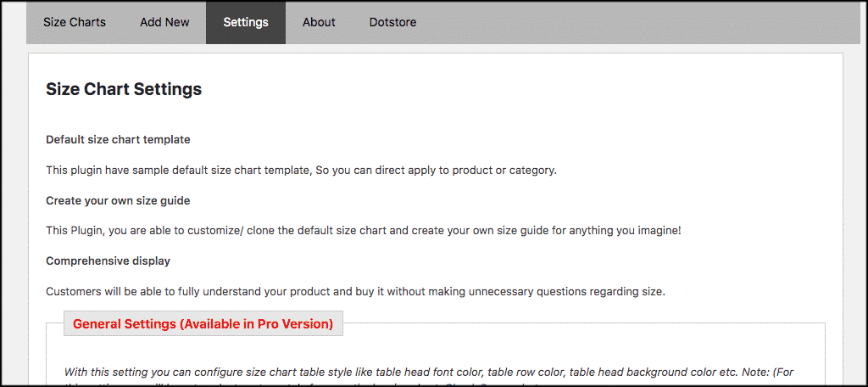Select the active Settings tab

246,22
